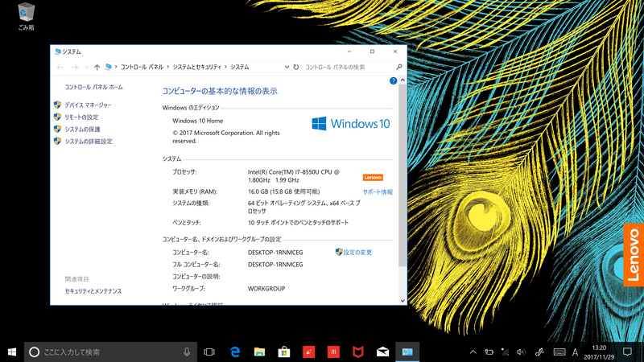Click the pen link tray icon

(539, 352)
